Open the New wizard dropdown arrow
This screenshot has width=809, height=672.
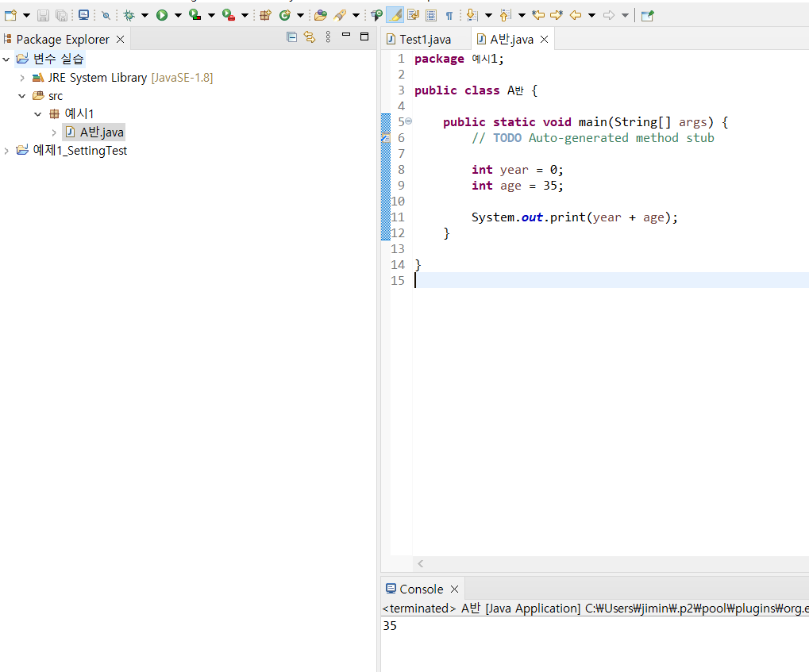[26, 16]
